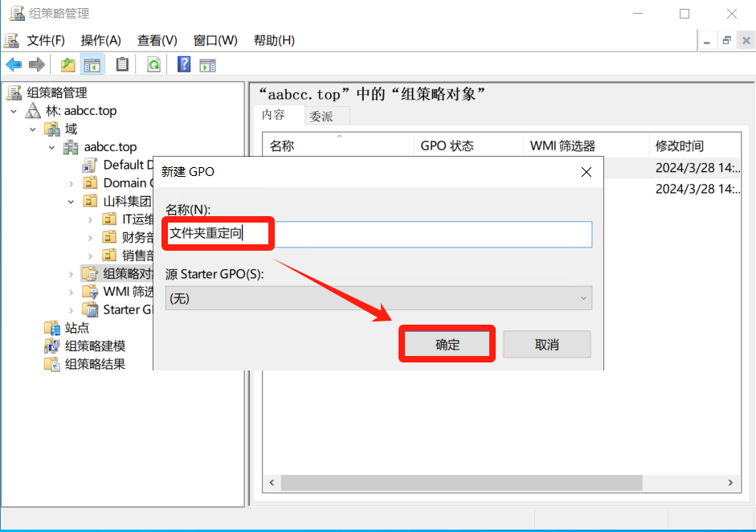This screenshot has height=532, width=756.
Task: Click the Up one level folder icon
Action: (x=68, y=65)
